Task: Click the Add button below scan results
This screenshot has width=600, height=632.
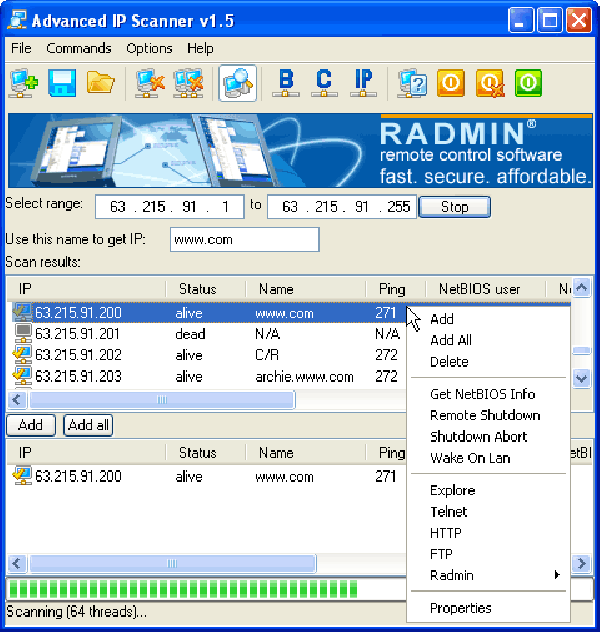Action: click(31, 425)
